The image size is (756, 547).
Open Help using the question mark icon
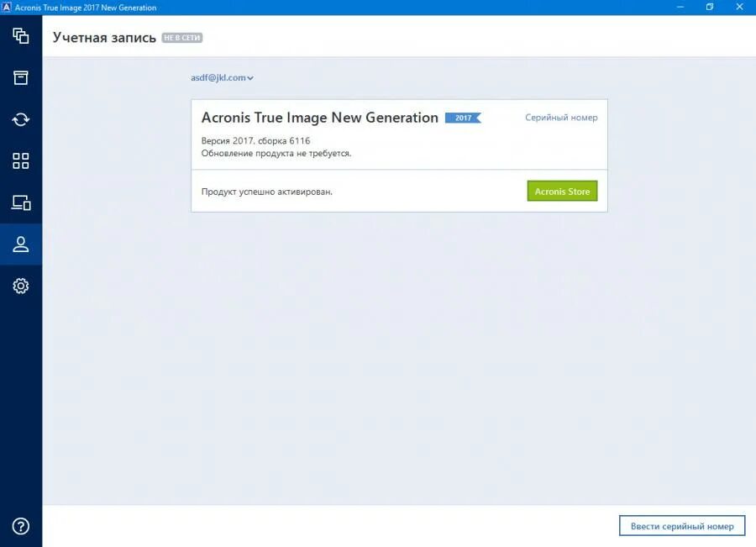[20, 526]
